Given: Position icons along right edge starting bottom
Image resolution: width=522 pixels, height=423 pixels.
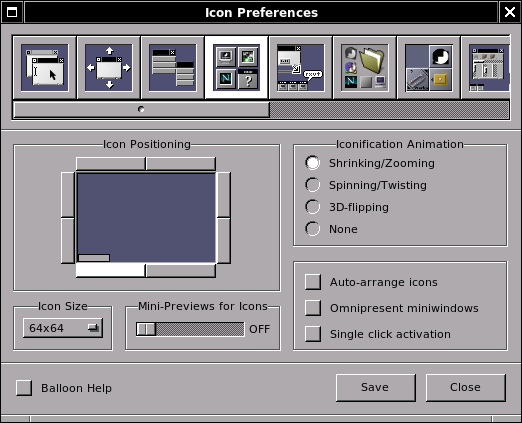Looking at the screenshot, I should point(224,241).
